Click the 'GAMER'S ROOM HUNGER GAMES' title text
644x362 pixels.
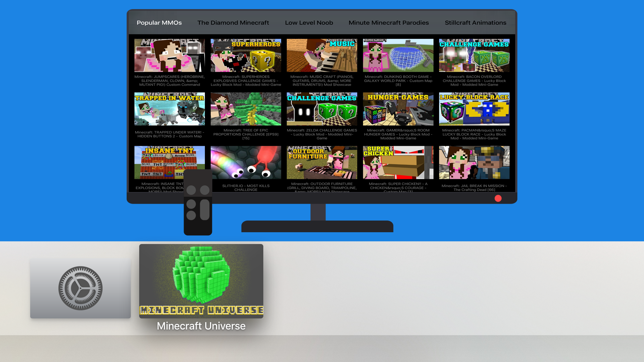coord(398,134)
